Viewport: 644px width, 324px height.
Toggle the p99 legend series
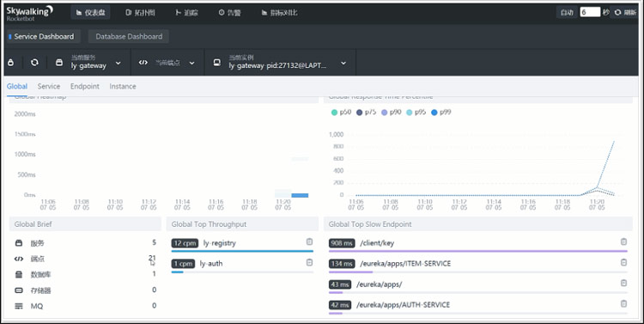pyautogui.click(x=440, y=113)
